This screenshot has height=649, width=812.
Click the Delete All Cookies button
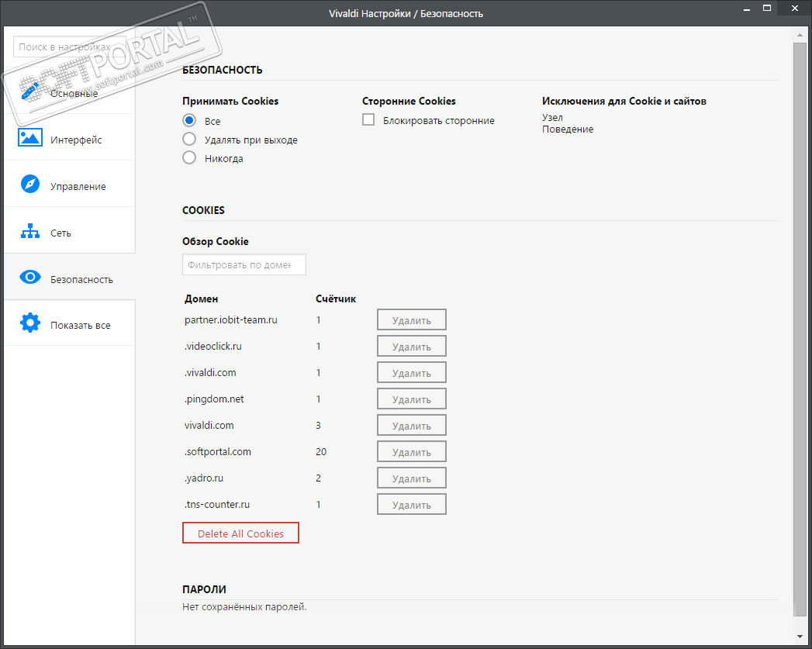click(240, 533)
